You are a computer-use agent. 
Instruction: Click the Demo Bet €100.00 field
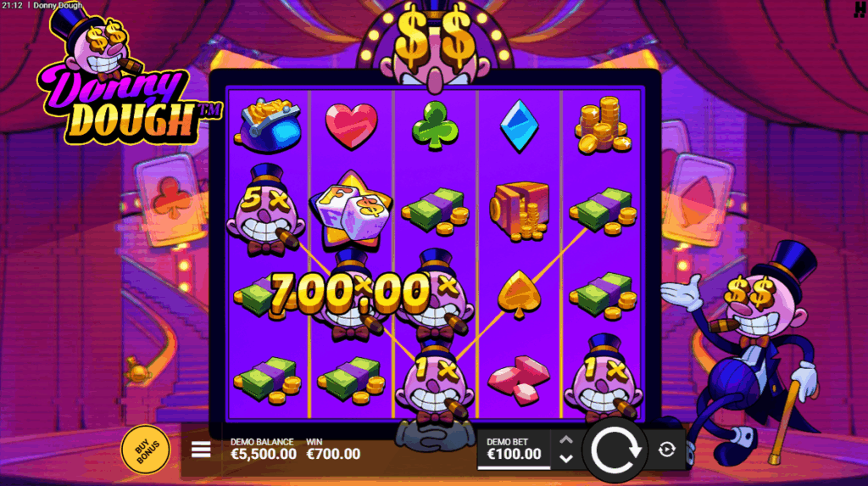click(514, 450)
